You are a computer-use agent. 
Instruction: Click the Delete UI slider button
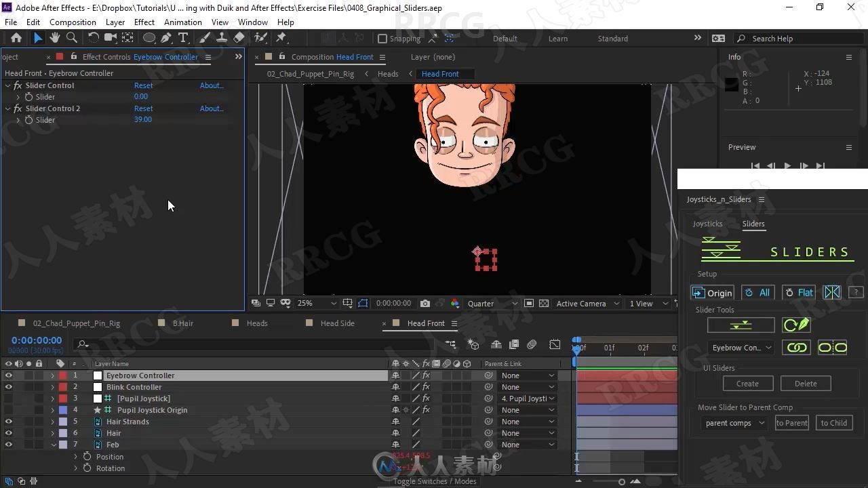[806, 384]
